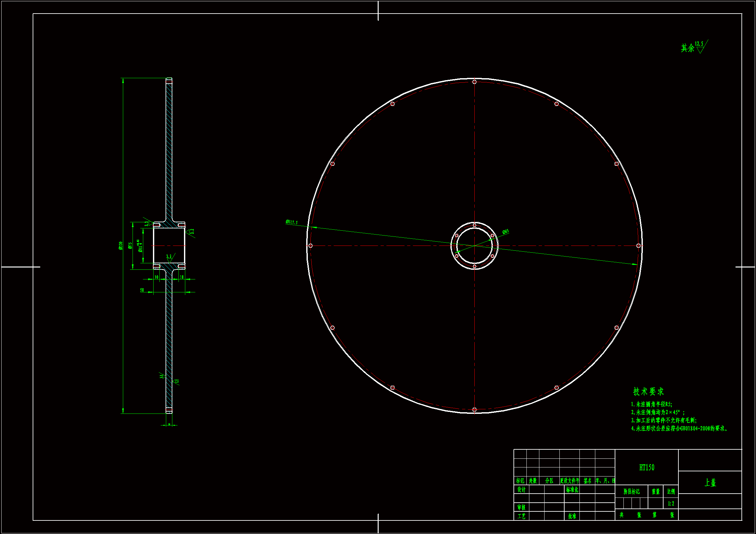Click the 批准 cell in title block

(572, 516)
